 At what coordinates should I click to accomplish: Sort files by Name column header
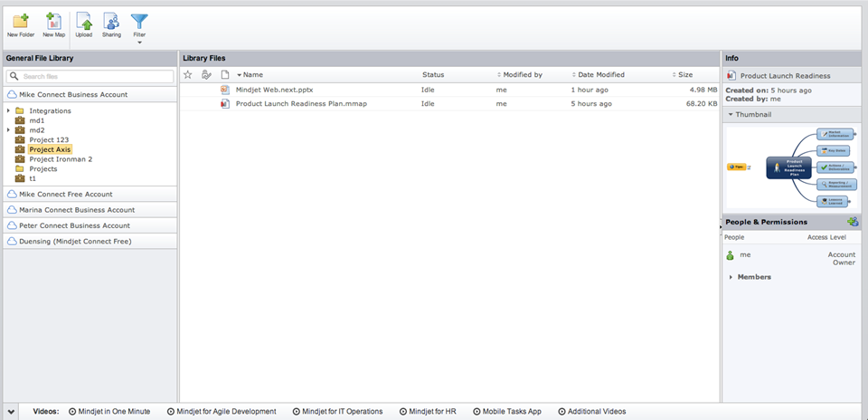(252, 75)
